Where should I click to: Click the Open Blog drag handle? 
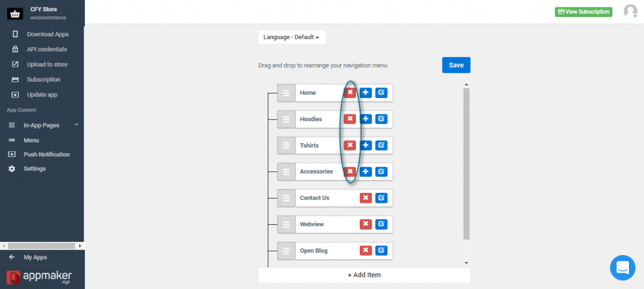click(x=286, y=251)
